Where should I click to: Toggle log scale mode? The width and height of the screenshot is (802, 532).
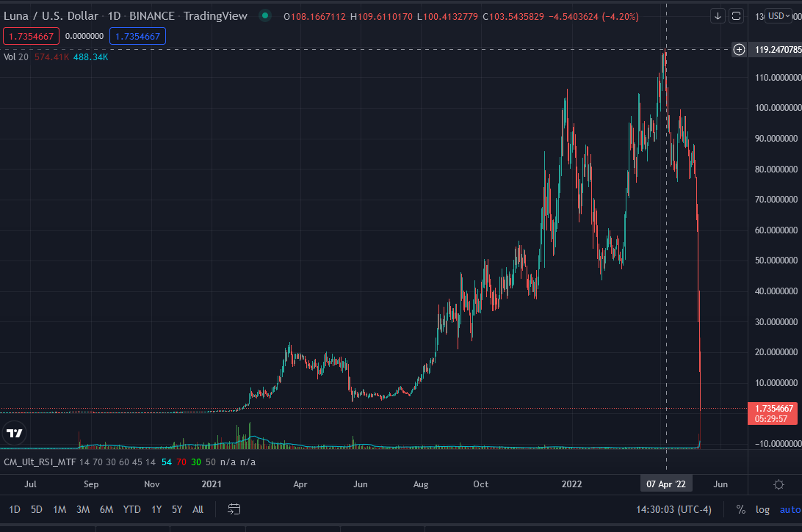(763, 509)
